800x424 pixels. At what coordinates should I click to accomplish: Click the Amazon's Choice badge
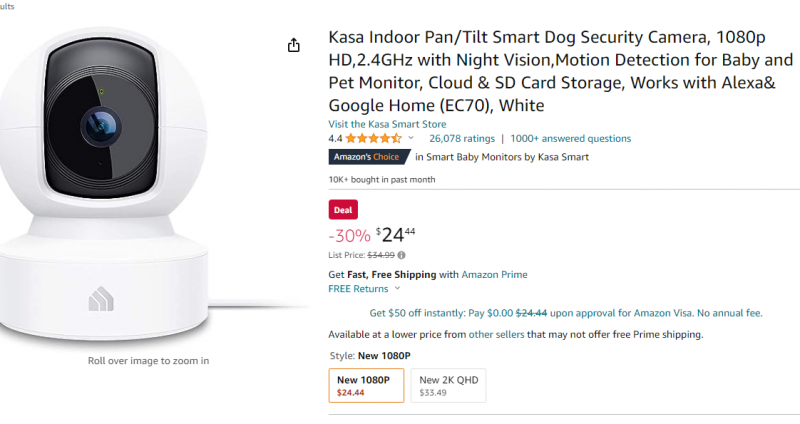367,157
